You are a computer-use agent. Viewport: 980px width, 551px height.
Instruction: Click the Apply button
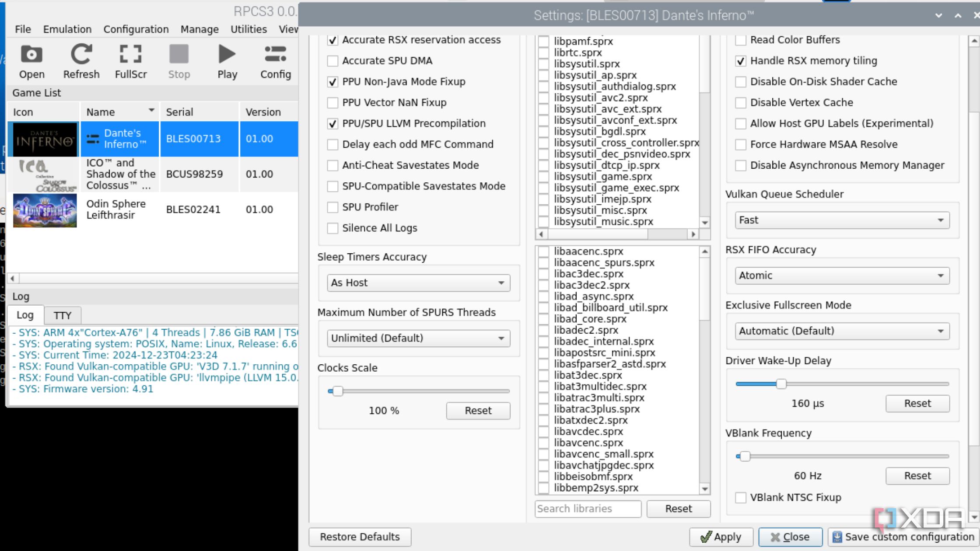(x=721, y=537)
